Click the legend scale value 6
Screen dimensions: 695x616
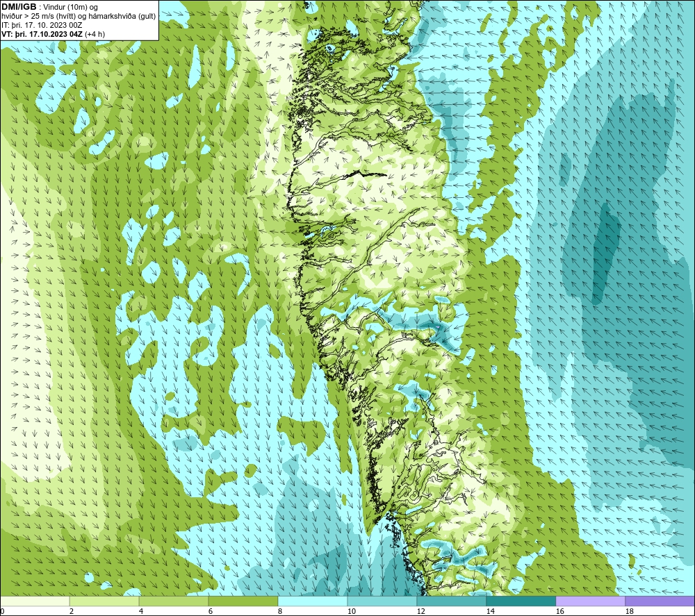[211, 612]
